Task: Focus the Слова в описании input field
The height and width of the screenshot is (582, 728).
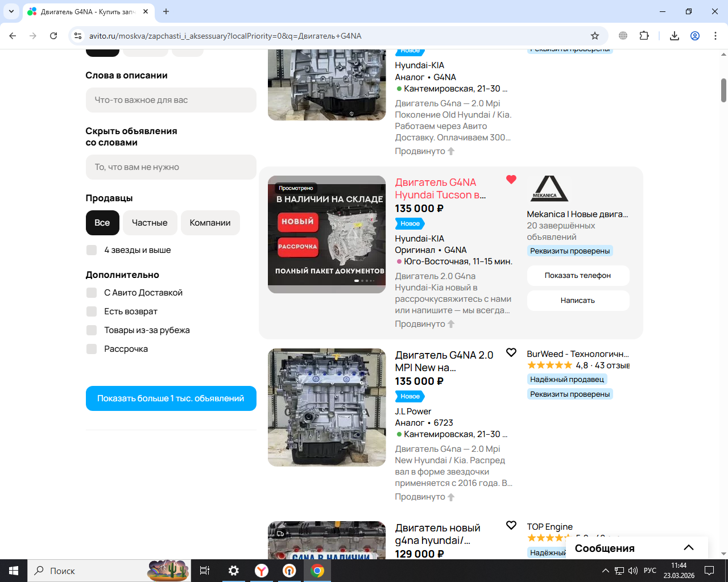Action: pyautogui.click(x=171, y=100)
